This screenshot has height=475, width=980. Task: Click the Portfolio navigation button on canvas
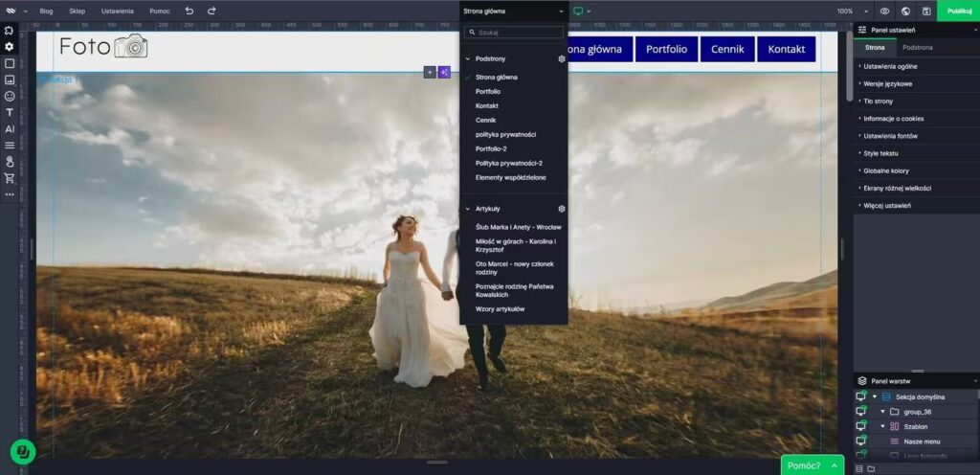[x=666, y=50]
